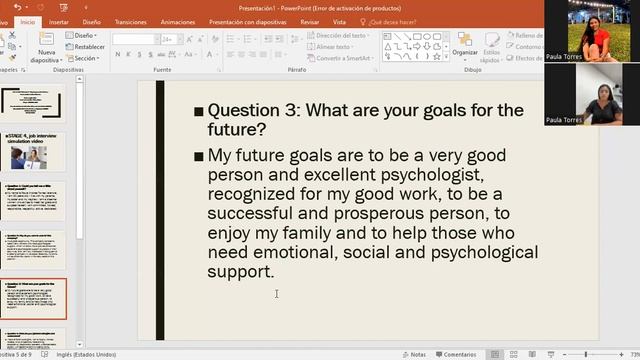640x360 pixels.
Task: Select the text box shape in the gallery
Action: (x=387, y=37)
